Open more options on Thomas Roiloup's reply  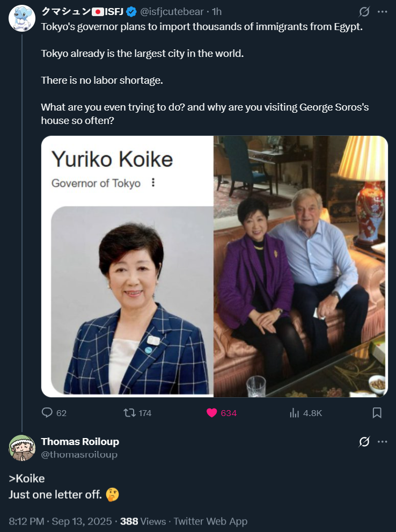[x=382, y=442]
